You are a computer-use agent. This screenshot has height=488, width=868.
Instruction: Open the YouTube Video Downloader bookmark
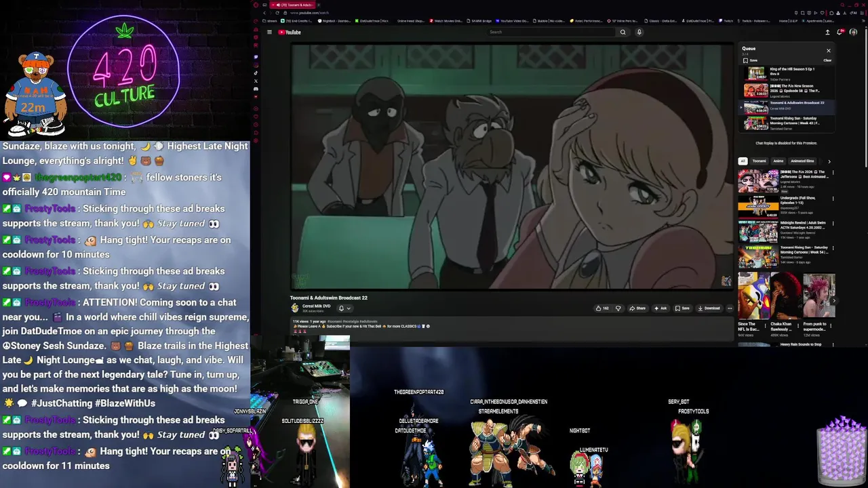[x=512, y=21]
